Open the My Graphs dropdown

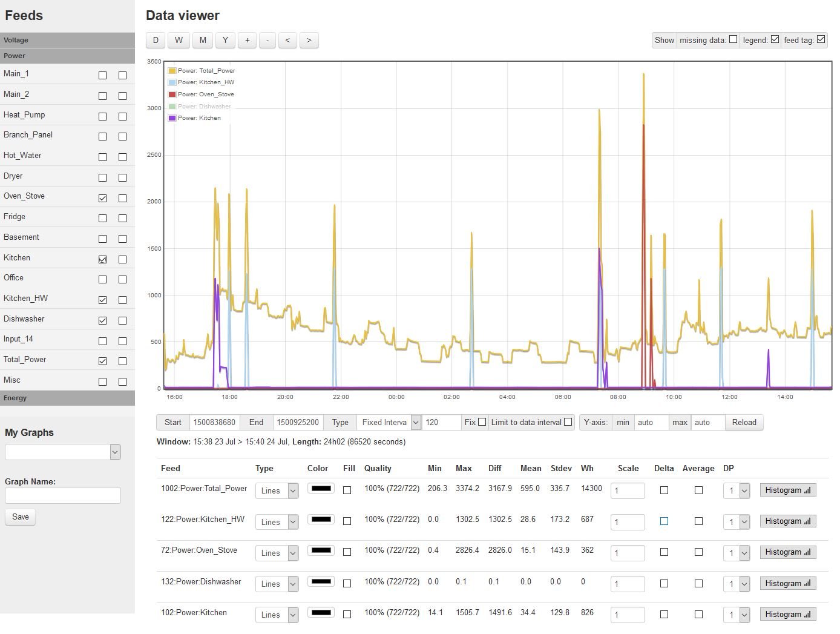coord(62,452)
